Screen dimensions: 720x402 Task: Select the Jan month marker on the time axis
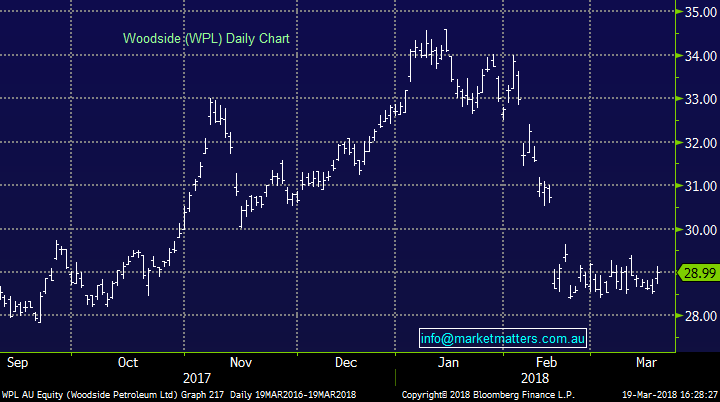(451, 361)
